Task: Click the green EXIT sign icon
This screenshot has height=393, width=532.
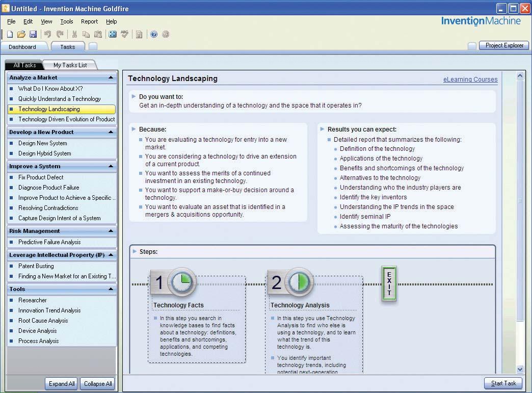Action: pos(389,283)
